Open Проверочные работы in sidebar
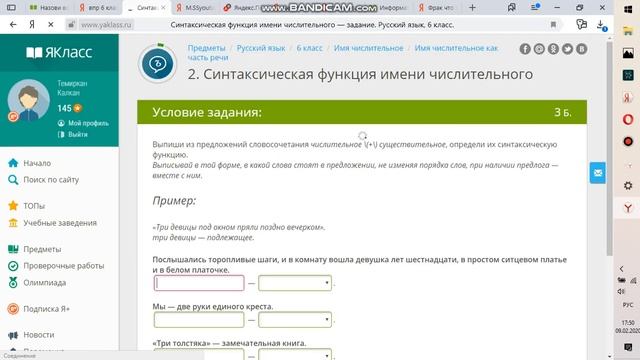The height and width of the screenshot is (360, 640). tap(64, 266)
